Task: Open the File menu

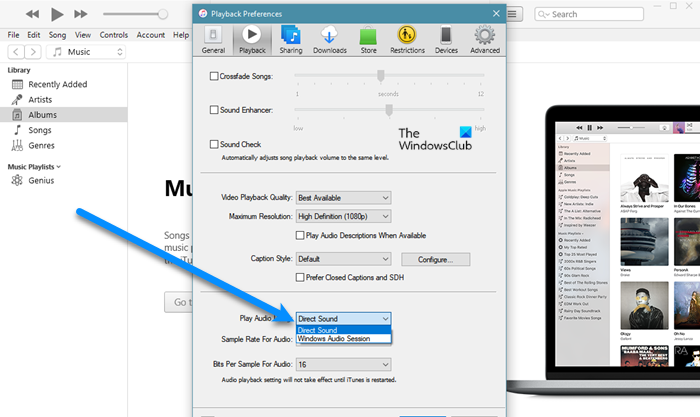Action: (13, 35)
